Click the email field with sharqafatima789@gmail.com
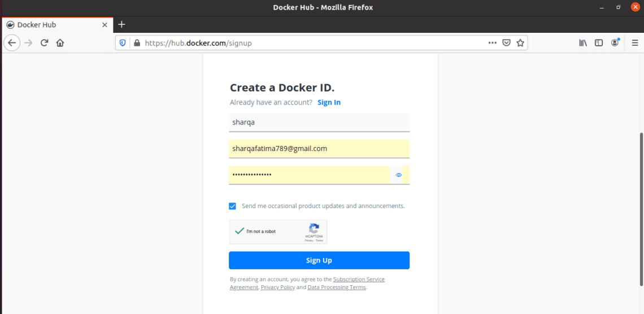The image size is (644, 314). coord(319,149)
